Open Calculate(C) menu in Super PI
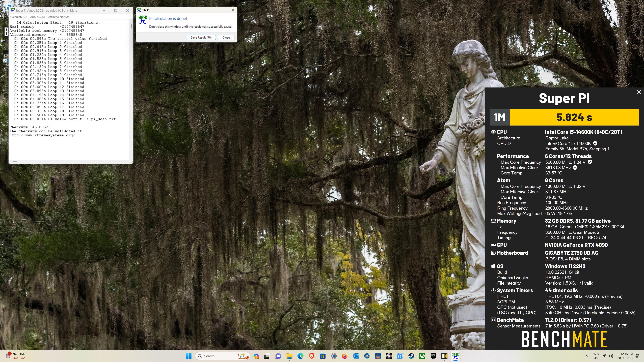This screenshot has width=644, height=362. coord(18,17)
